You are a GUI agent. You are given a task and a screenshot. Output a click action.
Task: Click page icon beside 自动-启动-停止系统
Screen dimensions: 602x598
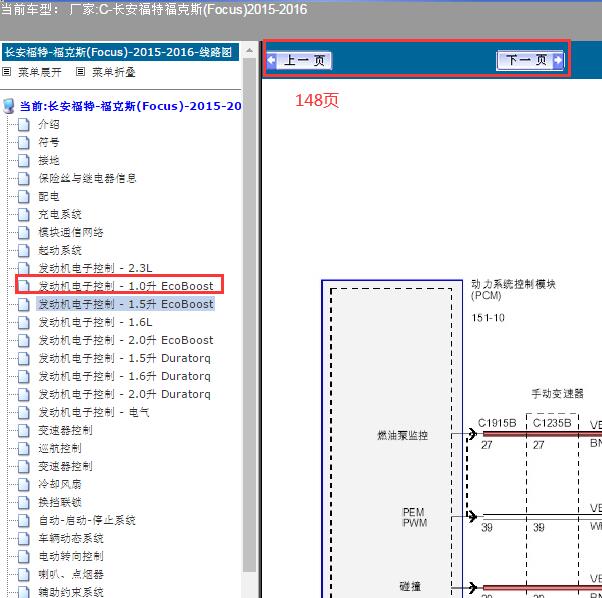pyautogui.click(x=24, y=520)
